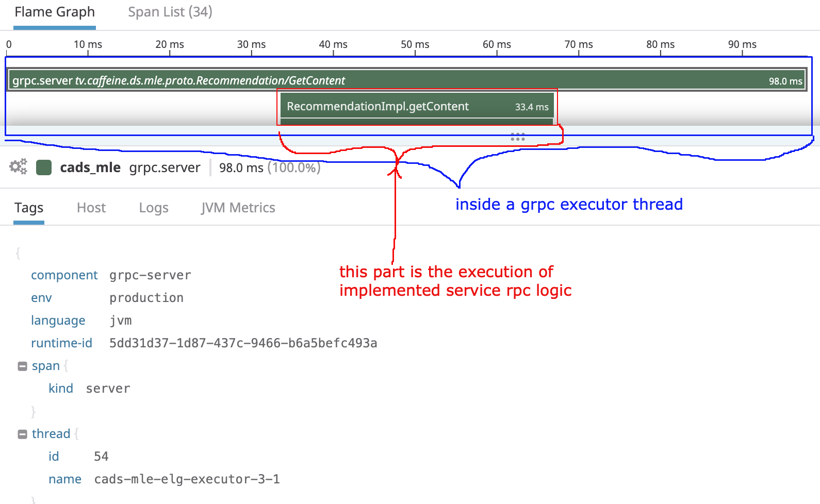Screen dimensions: 820x504
Task: Click the 98.0 ms duration on span bar
Action: coord(785,81)
